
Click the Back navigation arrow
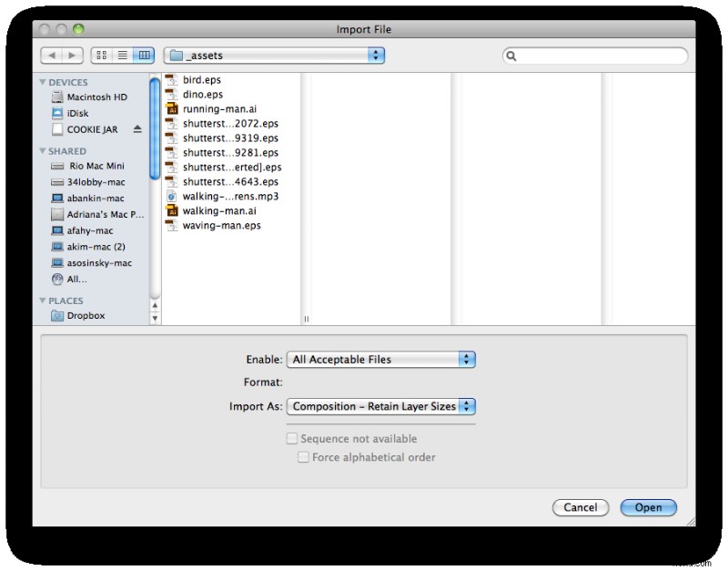pyautogui.click(x=51, y=56)
